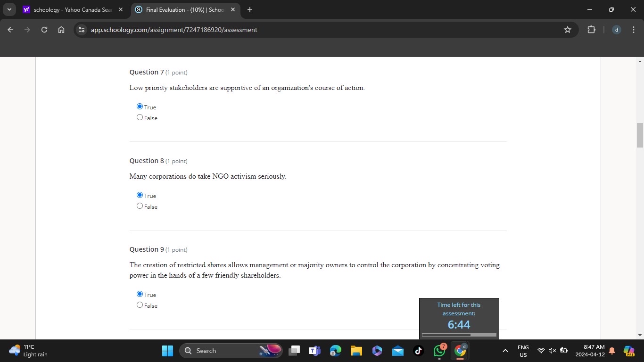
Task: Open the Mail app from the taskbar
Action: pos(398,351)
